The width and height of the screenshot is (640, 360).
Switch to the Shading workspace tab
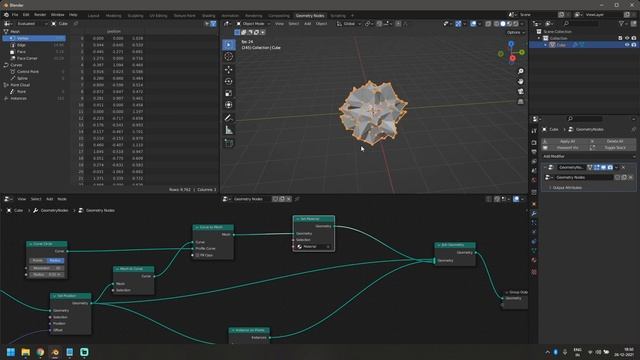pos(208,16)
